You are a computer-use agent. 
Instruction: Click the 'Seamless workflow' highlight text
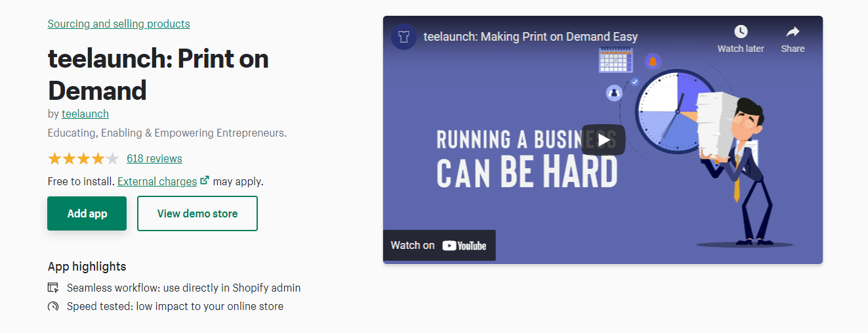(184, 288)
